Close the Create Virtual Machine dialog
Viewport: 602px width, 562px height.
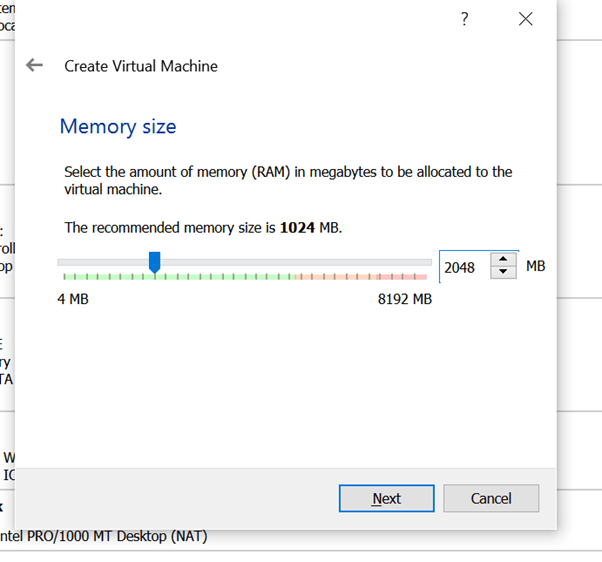(x=526, y=19)
